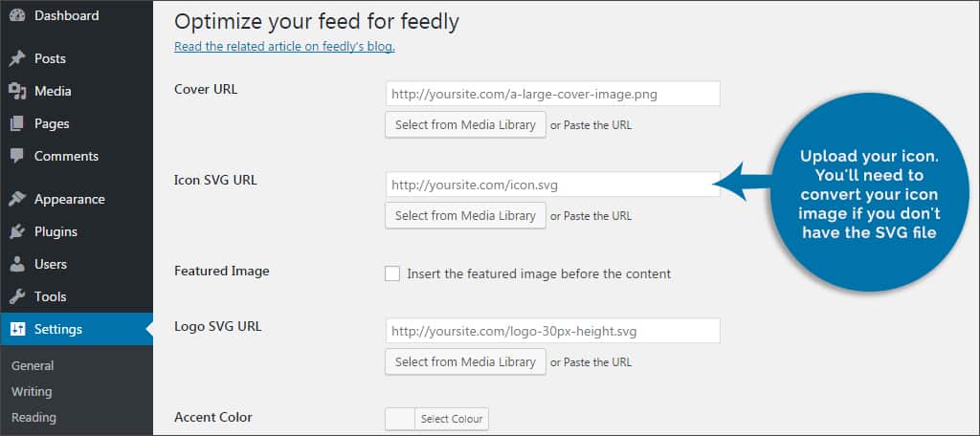Select from Media Library for Cover URL
The image size is (980, 436).
tap(466, 125)
